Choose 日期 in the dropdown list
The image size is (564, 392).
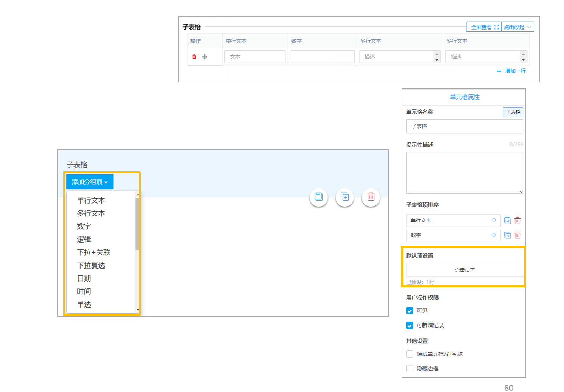pyautogui.click(x=84, y=278)
